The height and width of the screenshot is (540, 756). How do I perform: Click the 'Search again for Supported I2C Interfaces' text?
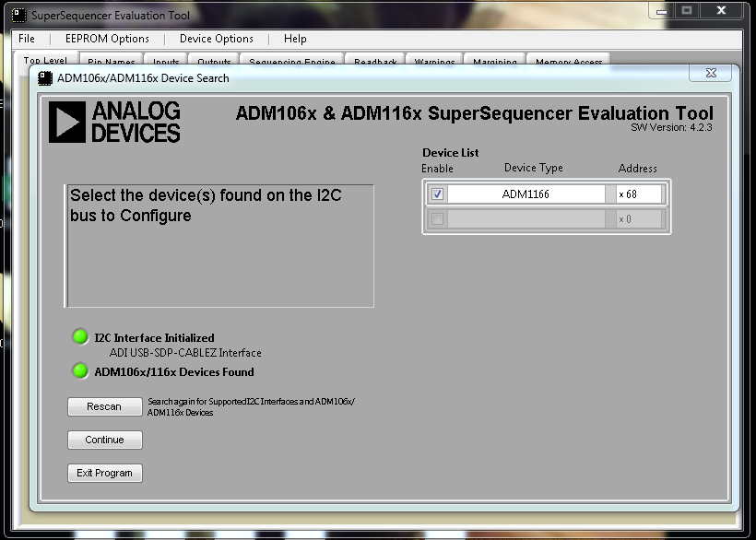251,406
